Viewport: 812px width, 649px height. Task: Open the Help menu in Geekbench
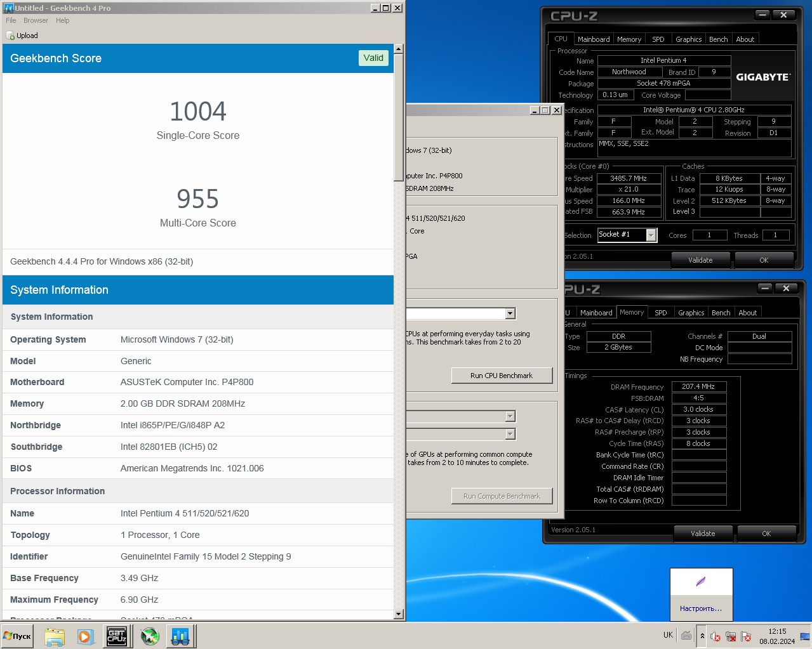62,20
